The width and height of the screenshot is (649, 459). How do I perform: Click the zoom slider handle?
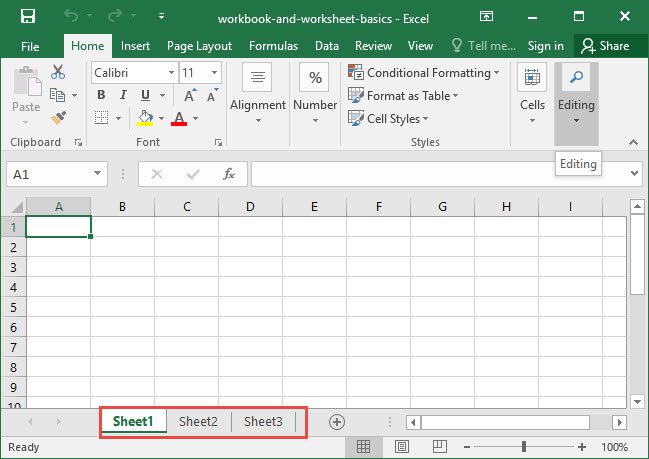point(524,447)
